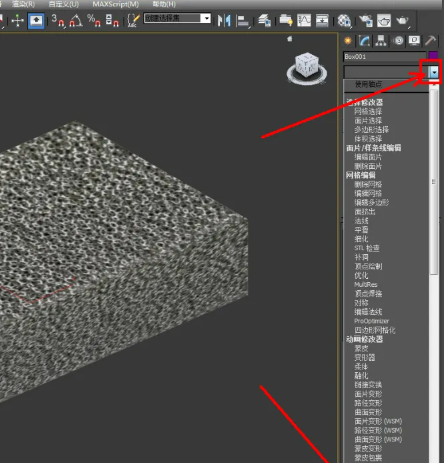Toggle the angle snap magnet

point(76,21)
